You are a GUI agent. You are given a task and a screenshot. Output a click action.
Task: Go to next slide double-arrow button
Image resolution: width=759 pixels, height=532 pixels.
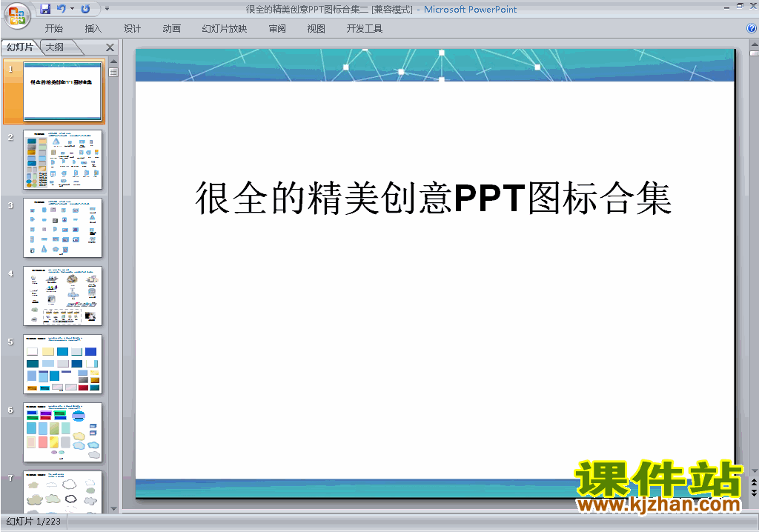[x=754, y=493]
